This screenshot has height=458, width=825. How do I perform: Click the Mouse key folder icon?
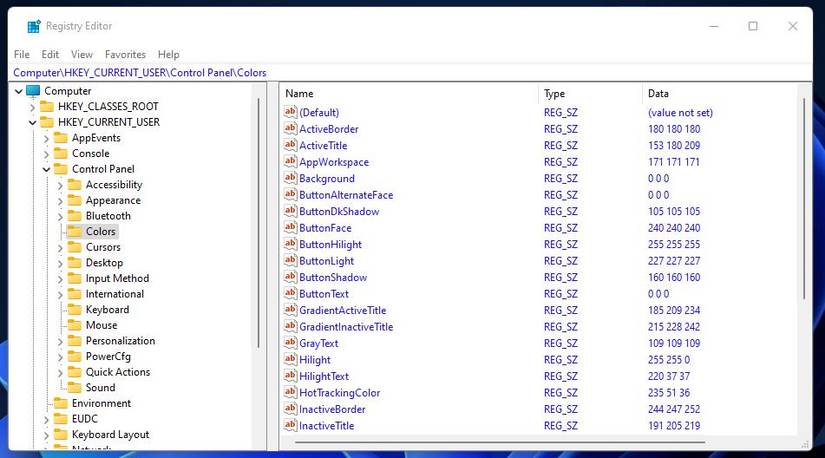(x=75, y=325)
